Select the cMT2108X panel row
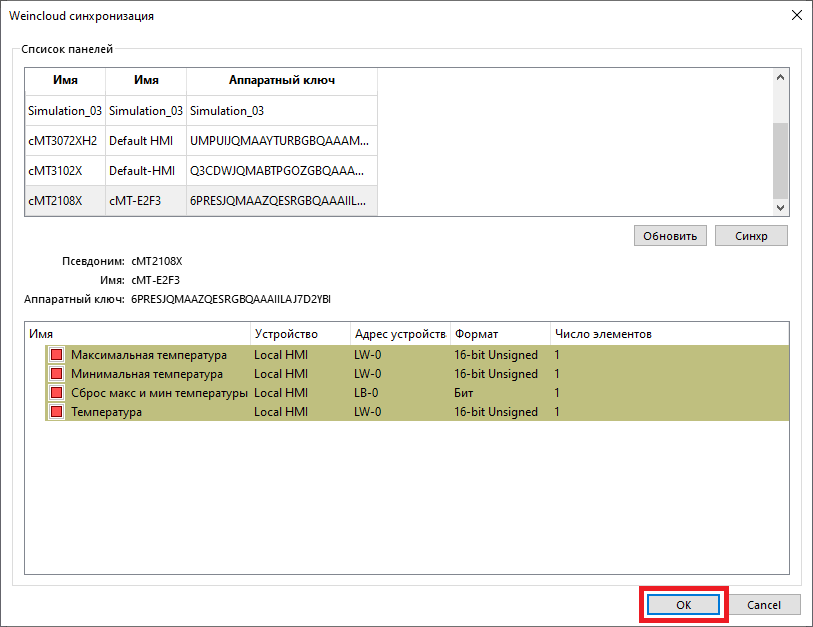The width and height of the screenshot is (813, 627). [x=63, y=200]
